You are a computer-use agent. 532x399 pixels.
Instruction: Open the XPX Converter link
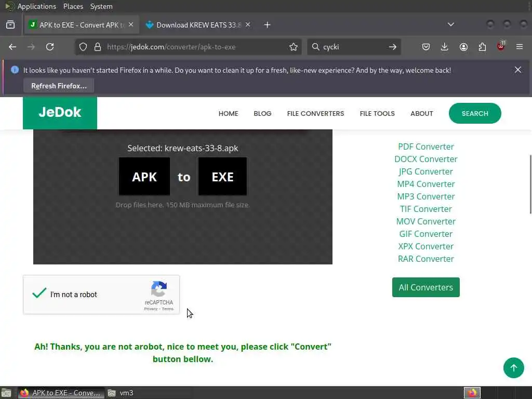pyautogui.click(x=426, y=246)
